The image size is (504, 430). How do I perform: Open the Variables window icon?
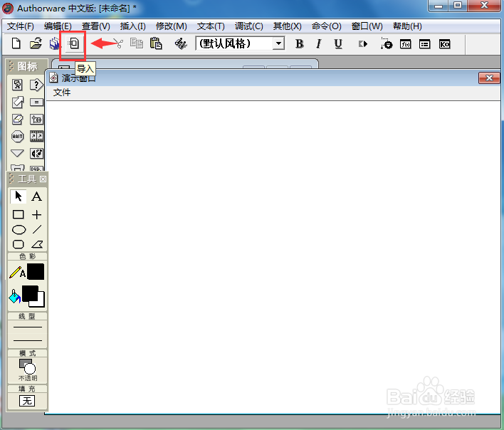pos(424,44)
